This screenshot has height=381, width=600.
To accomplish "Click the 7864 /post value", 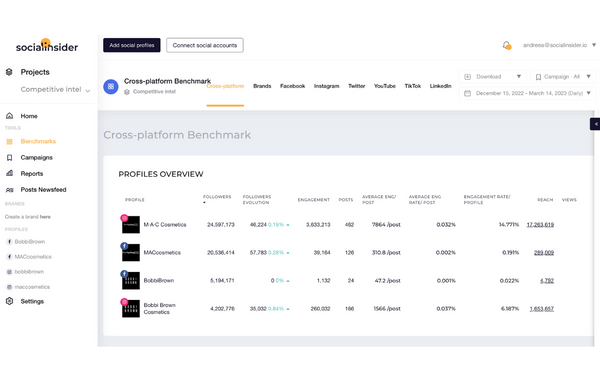I will point(386,225).
